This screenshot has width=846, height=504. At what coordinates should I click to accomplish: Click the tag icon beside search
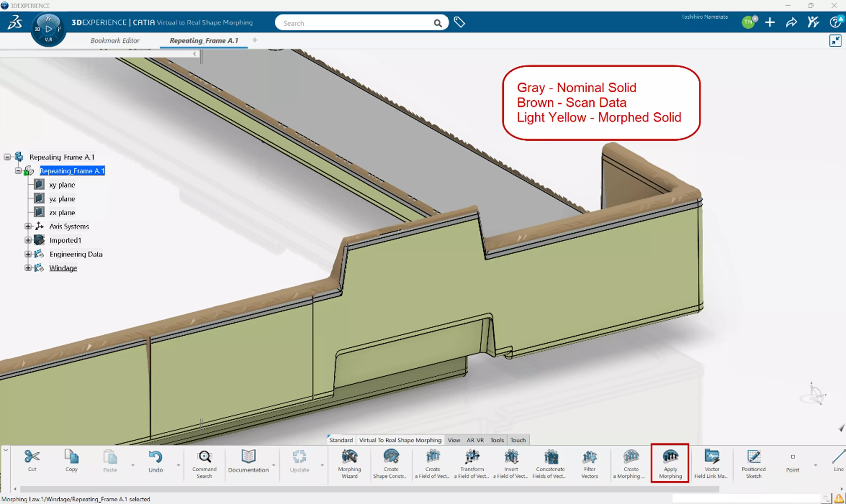tap(459, 22)
